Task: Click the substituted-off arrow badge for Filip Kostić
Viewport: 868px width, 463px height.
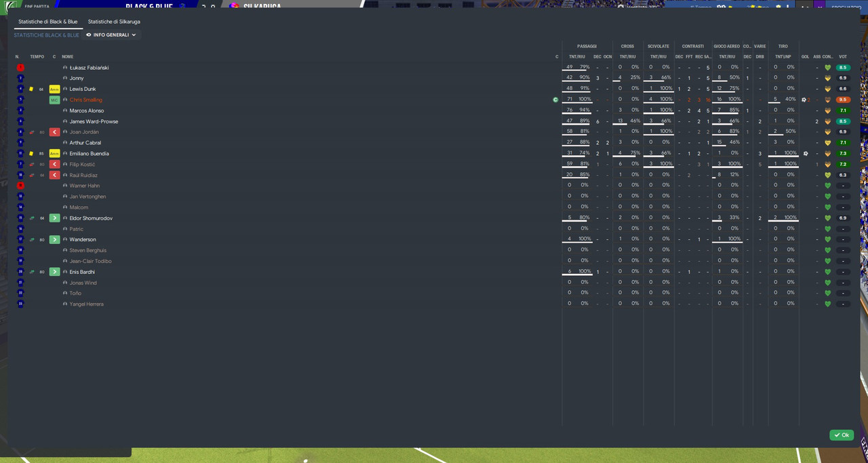Action: (x=54, y=164)
